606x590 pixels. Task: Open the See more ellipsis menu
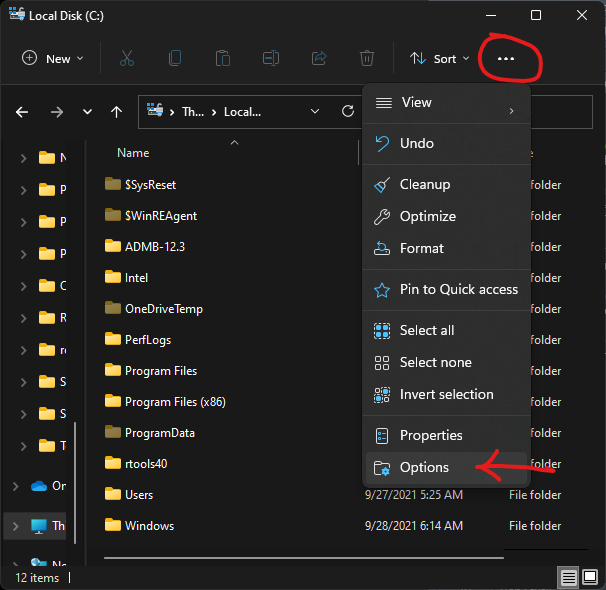pyautogui.click(x=506, y=59)
